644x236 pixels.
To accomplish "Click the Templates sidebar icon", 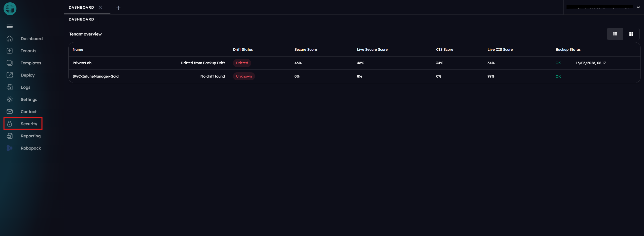I will (10, 63).
